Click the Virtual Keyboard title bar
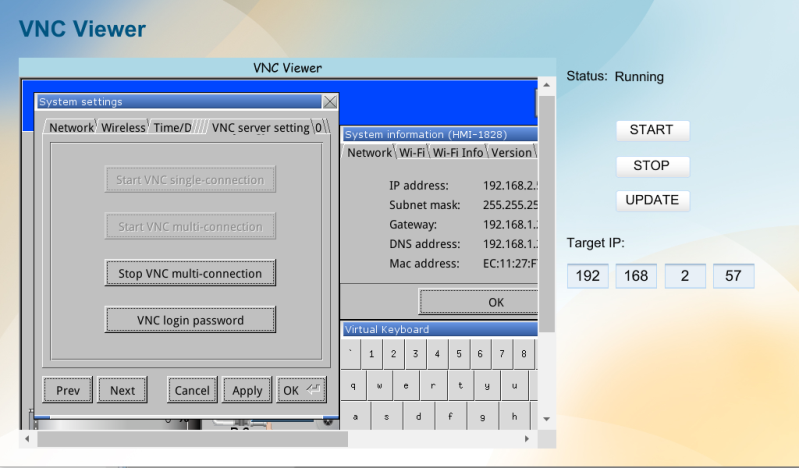The width and height of the screenshot is (799, 468). click(x=440, y=329)
